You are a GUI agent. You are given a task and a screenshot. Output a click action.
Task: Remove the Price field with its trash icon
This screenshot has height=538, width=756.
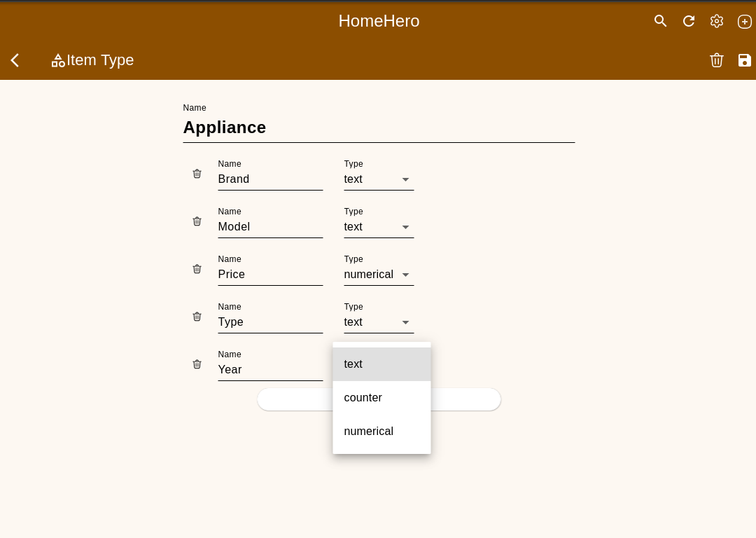point(197,269)
